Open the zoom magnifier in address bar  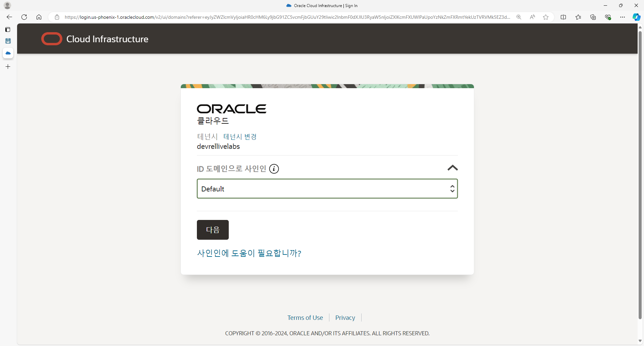pos(519,17)
